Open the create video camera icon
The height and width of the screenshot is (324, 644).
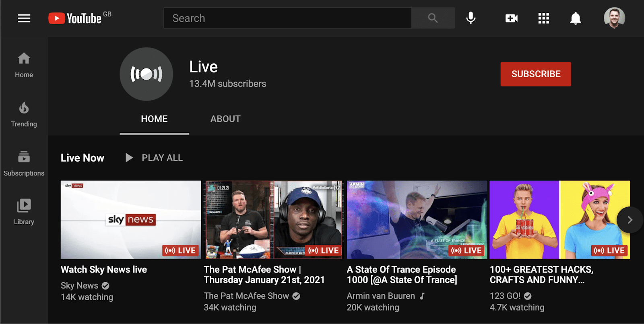pyautogui.click(x=511, y=18)
